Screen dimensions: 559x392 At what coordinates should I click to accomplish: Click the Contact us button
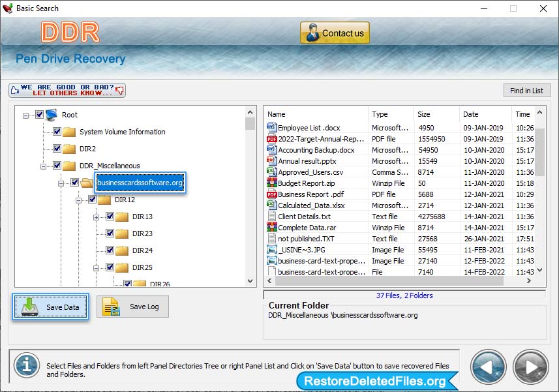click(x=335, y=33)
